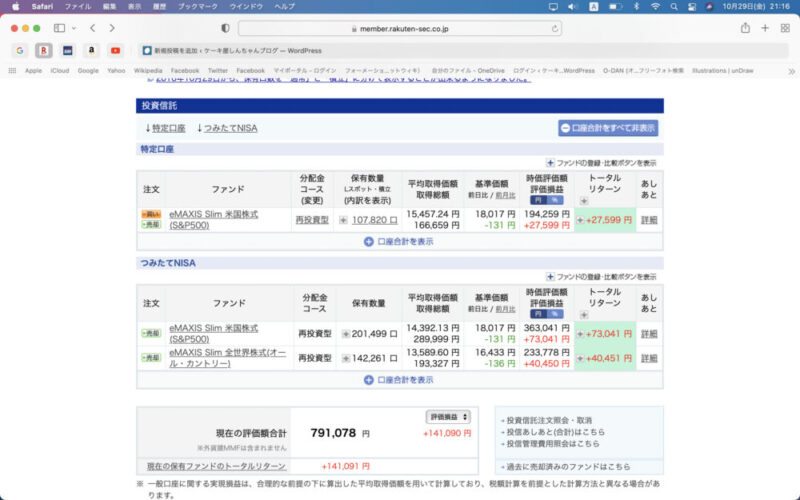This screenshot has height=500, width=800.
Task: Go back with the Safari back arrow
Action: pos(92,28)
